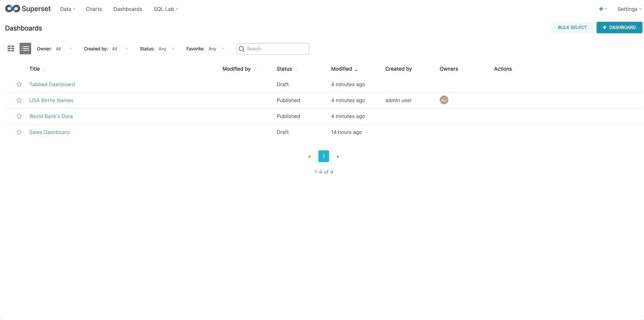Click the search magnifier icon
Image resolution: width=644 pixels, height=320 pixels.
pyautogui.click(x=242, y=49)
